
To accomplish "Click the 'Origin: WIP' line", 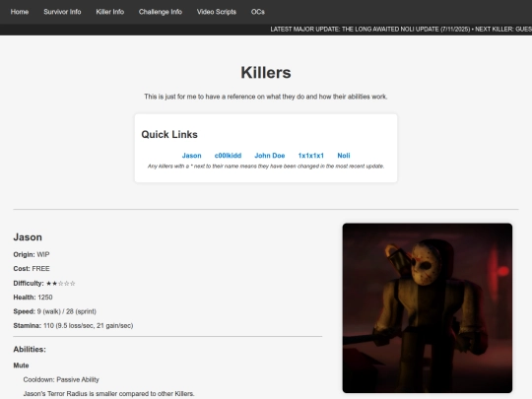I will click(32, 254).
